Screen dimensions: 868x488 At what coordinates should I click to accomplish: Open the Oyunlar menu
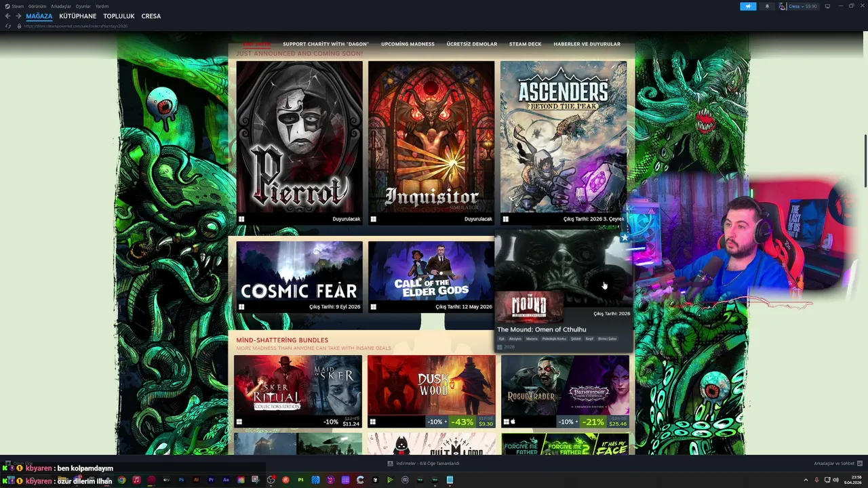(x=83, y=6)
